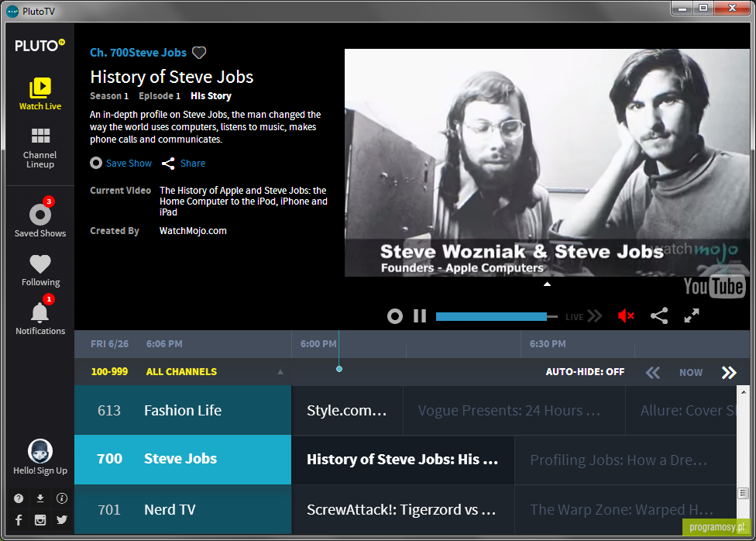Open ScrewAttack!: Tigerzord vs program
Screen dimensions: 756x541
click(x=403, y=509)
